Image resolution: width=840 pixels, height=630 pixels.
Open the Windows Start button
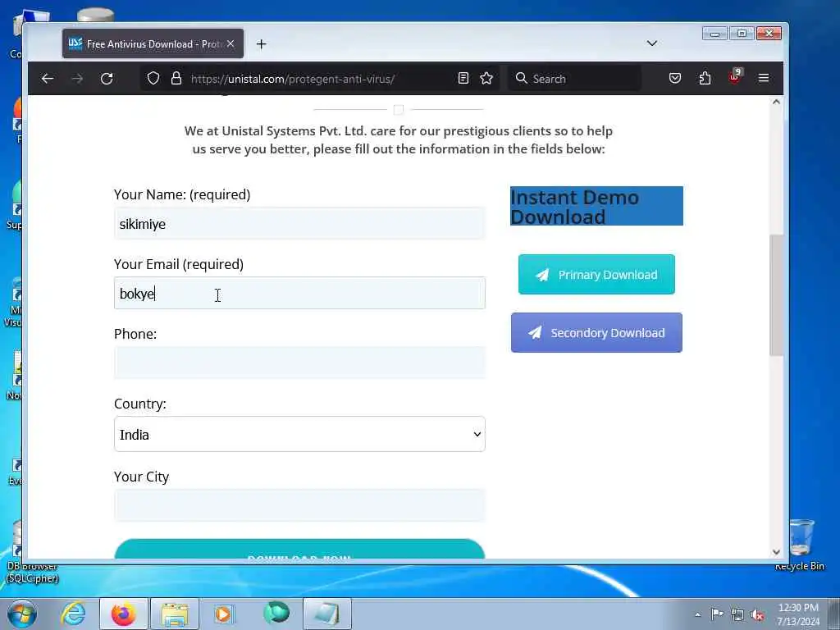coord(22,614)
